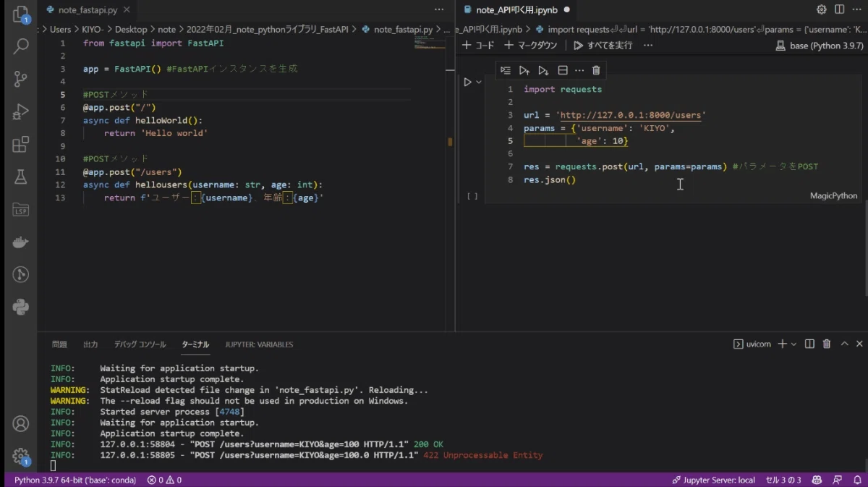This screenshot has height=487, width=868.
Task: Click the unsaved dot on the notebook tab
Action: [566, 10]
